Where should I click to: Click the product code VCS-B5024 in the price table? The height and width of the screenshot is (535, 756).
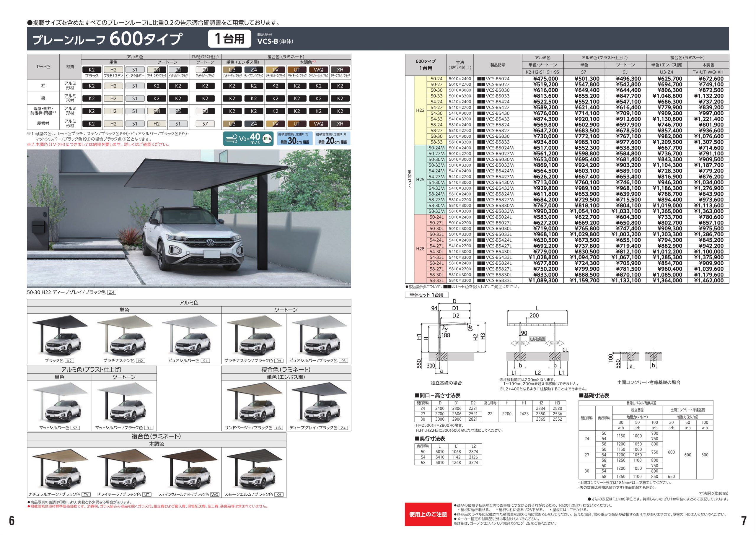pos(498,79)
